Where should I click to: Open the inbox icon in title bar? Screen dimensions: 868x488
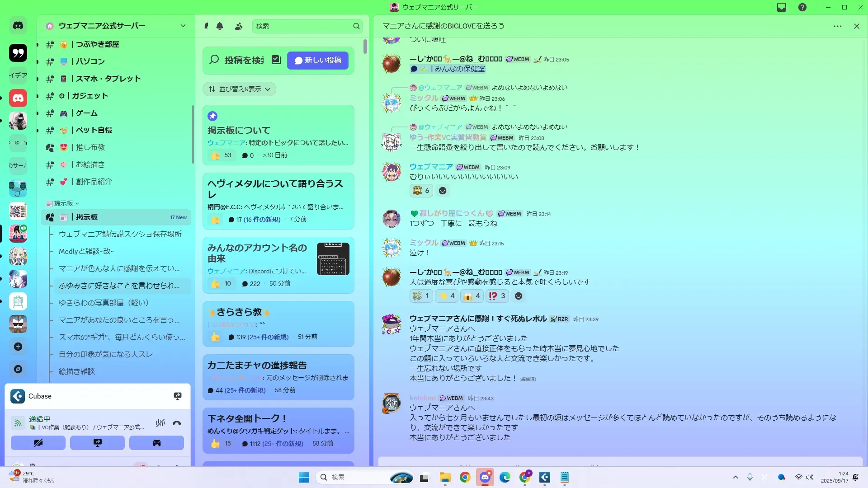782,7
